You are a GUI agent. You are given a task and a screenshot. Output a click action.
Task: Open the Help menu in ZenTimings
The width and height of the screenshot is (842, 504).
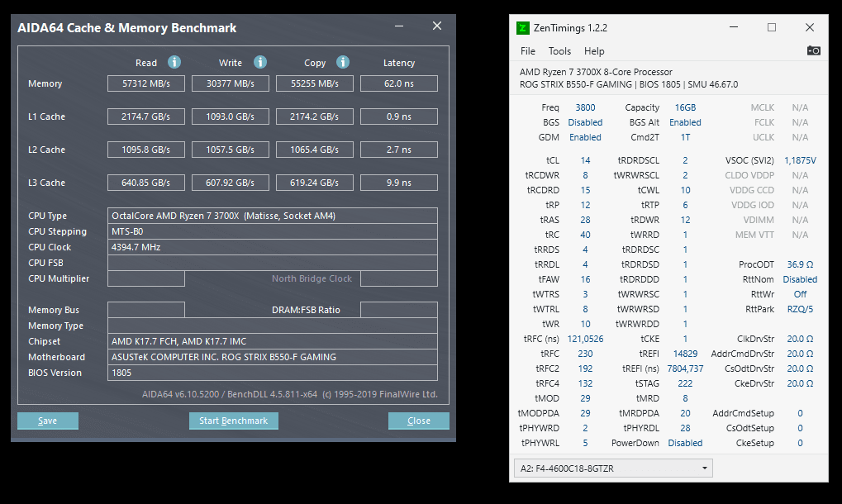594,51
